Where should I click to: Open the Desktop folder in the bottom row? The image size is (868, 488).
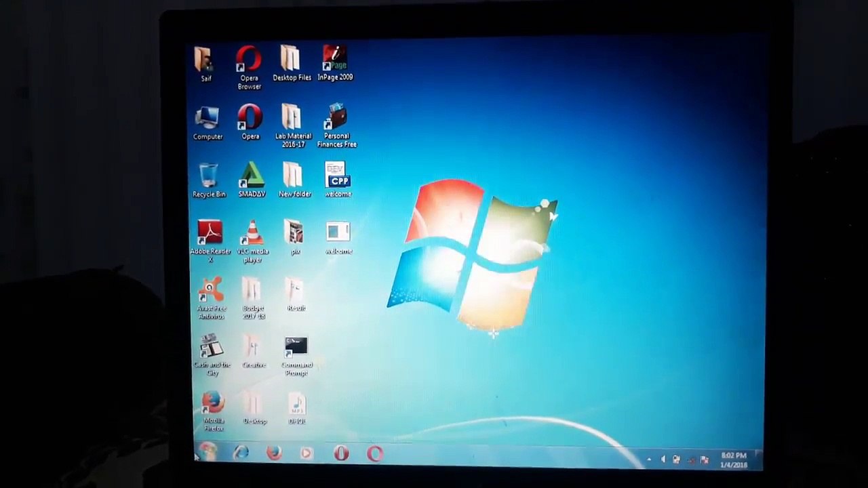coord(255,409)
